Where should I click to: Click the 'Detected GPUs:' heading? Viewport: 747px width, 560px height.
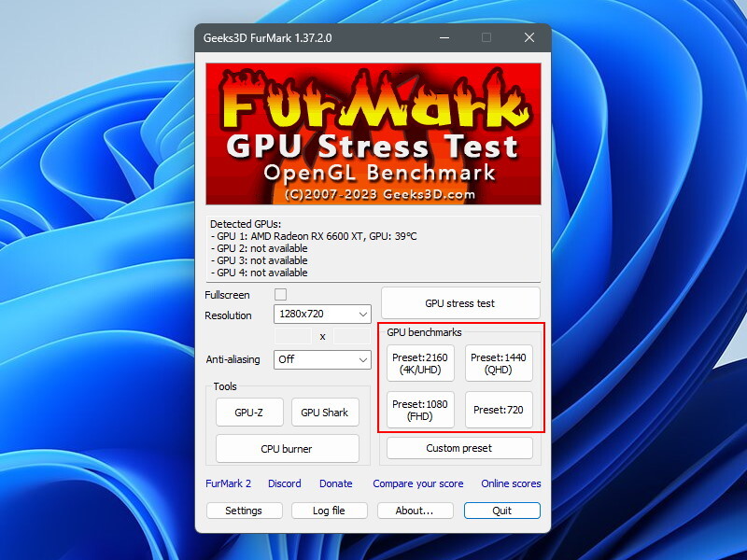246,224
